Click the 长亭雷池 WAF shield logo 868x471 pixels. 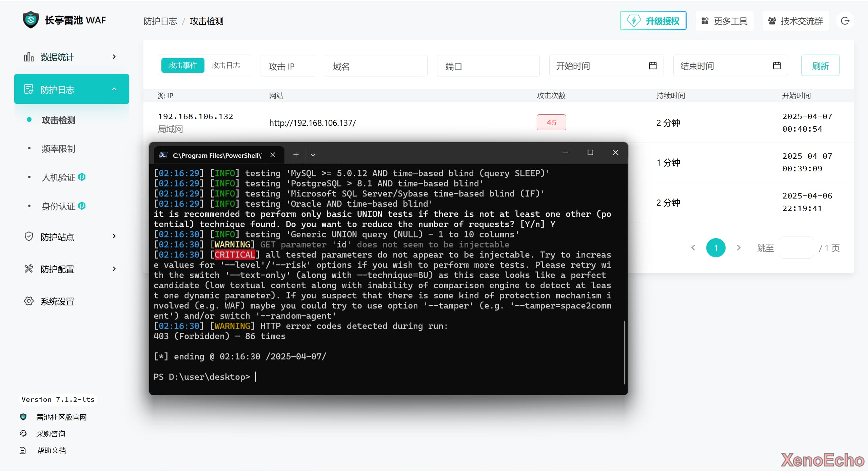tap(31, 20)
